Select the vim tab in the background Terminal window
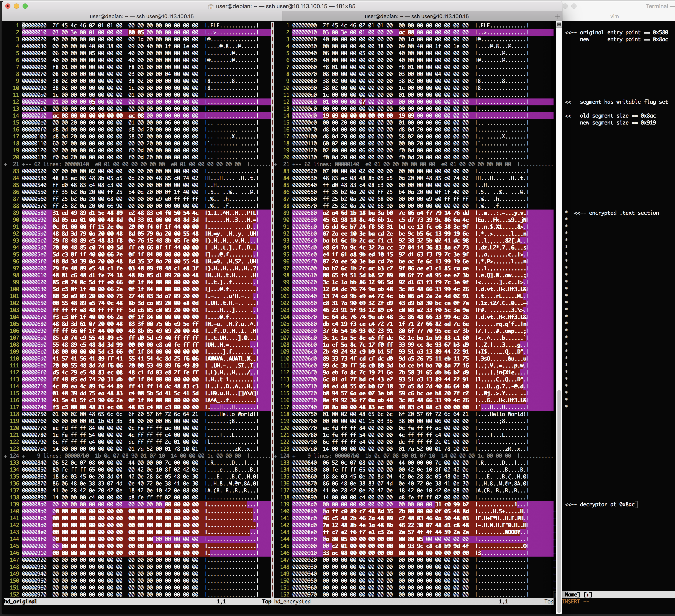The width and height of the screenshot is (675, 616). coord(614,16)
